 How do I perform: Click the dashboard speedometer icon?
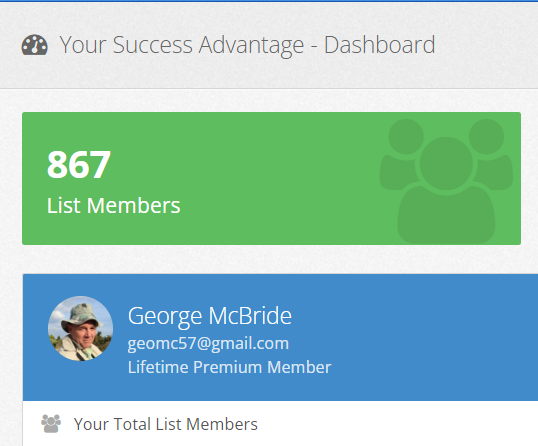35,45
